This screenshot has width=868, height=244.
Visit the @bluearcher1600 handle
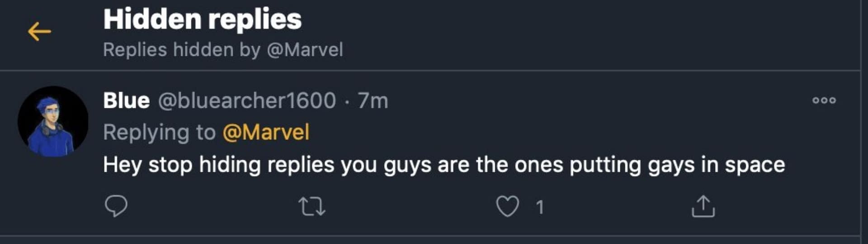click(247, 100)
